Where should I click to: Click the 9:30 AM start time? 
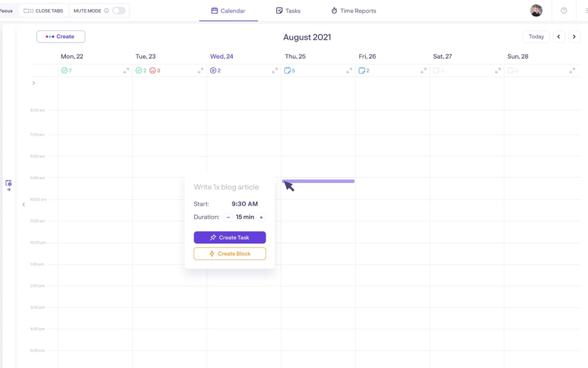pyautogui.click(x=245, y=204)
